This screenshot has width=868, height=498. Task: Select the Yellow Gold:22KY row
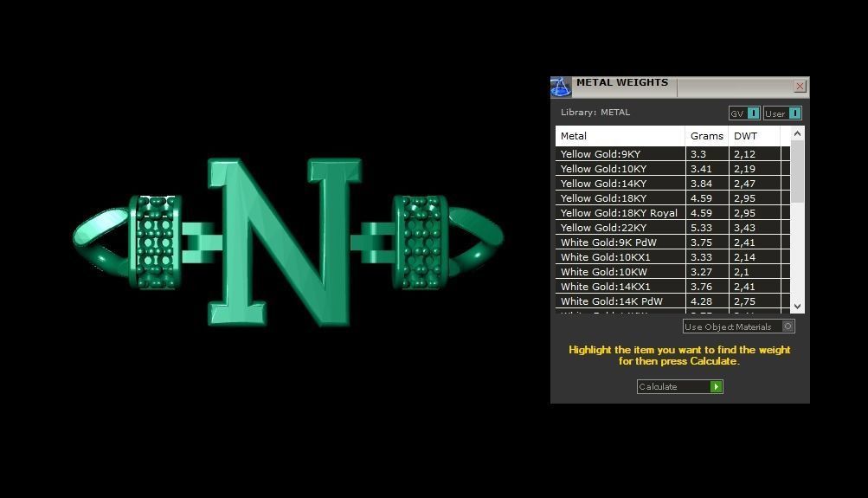pyautogui.click(x=672, y=228)
